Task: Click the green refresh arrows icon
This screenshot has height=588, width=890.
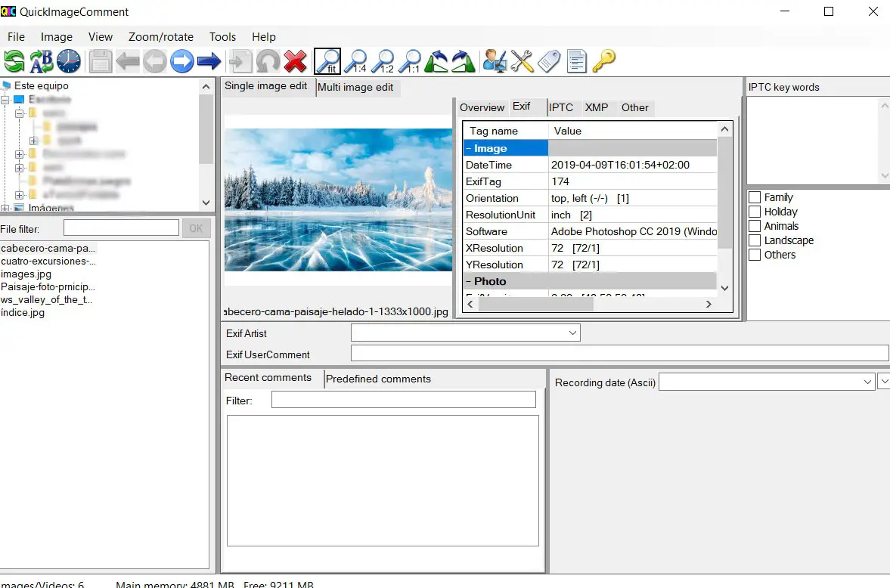Action: click(14, 61)
